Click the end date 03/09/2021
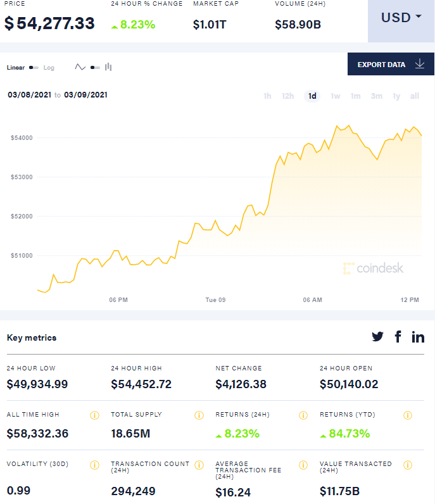Image resolution: width=435 pixels, height=504 pixels. [86, 95]
